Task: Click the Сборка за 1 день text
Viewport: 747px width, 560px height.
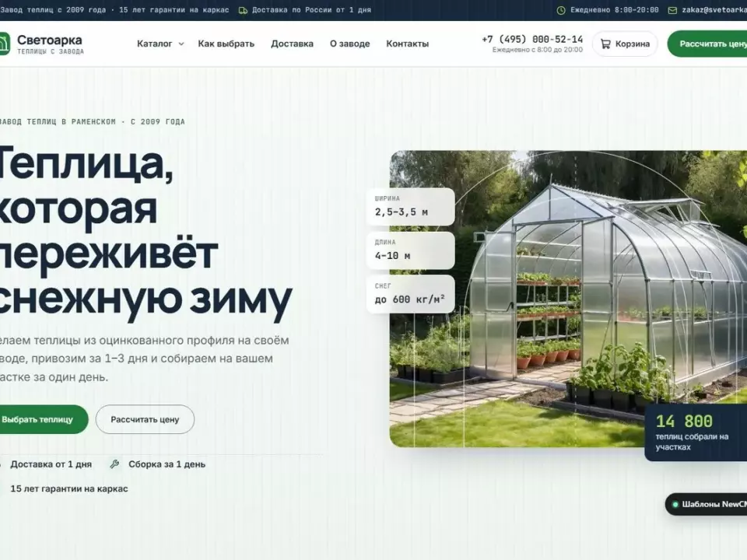Action: coord(167,464)
